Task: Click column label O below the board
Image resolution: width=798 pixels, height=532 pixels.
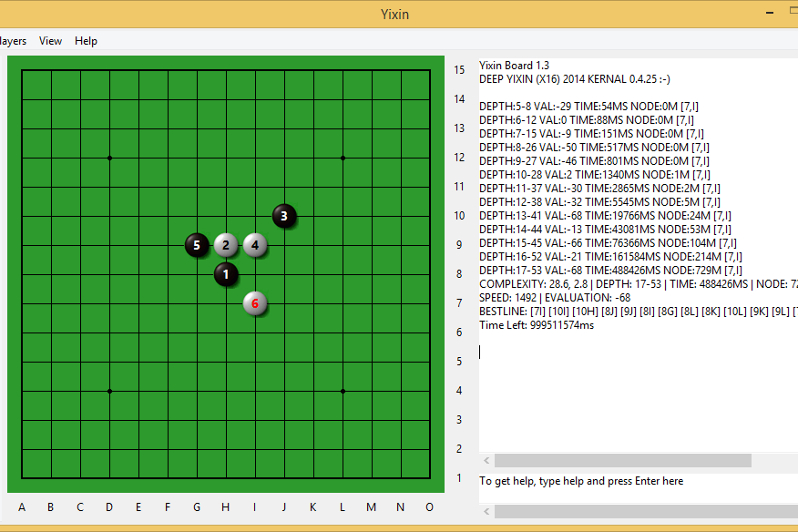Action: [x=430, y=507]
